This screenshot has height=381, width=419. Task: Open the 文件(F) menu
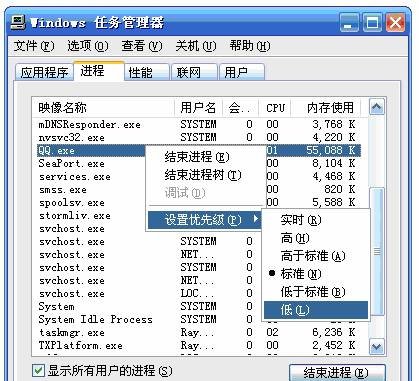pyautogui.click(x=34, y=46)
